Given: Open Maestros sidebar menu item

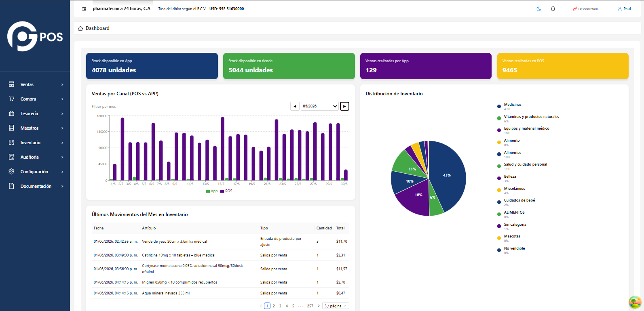Looking at the screenshot, I should (x=35, y=128).
